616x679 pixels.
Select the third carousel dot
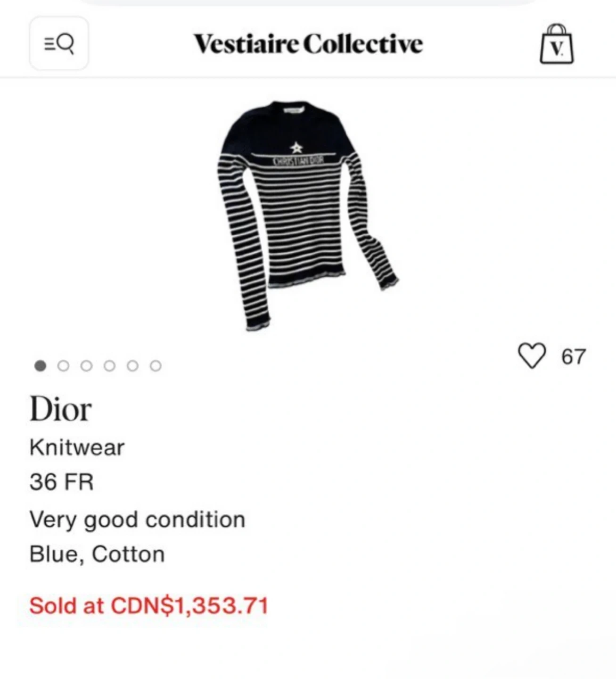pos(86,366)
